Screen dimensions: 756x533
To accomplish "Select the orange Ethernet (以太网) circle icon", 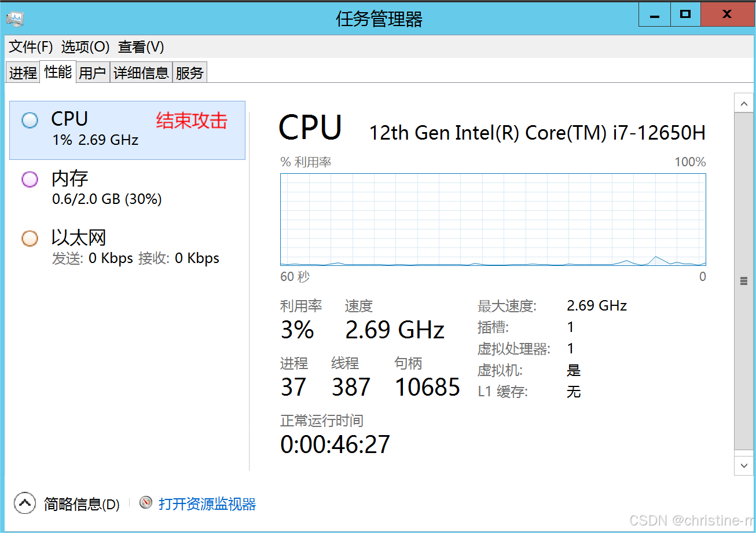I will [x=30, y=239].
